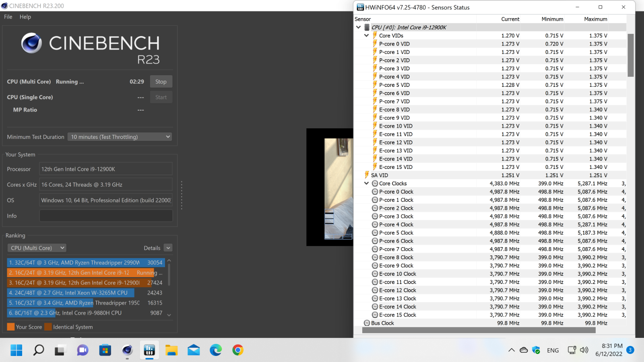Viewport: 644px width, 362px height.
Task: Click the SA VID voltage icon
Action: pos(367,175)
